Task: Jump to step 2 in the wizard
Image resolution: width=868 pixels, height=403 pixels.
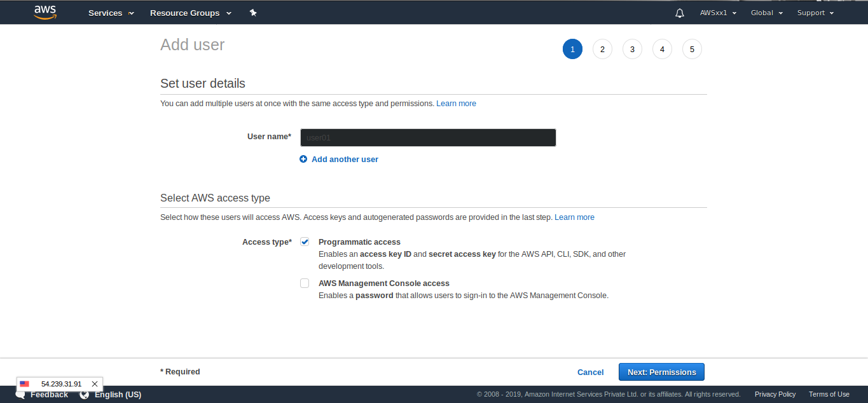Action: pos(602,50)
